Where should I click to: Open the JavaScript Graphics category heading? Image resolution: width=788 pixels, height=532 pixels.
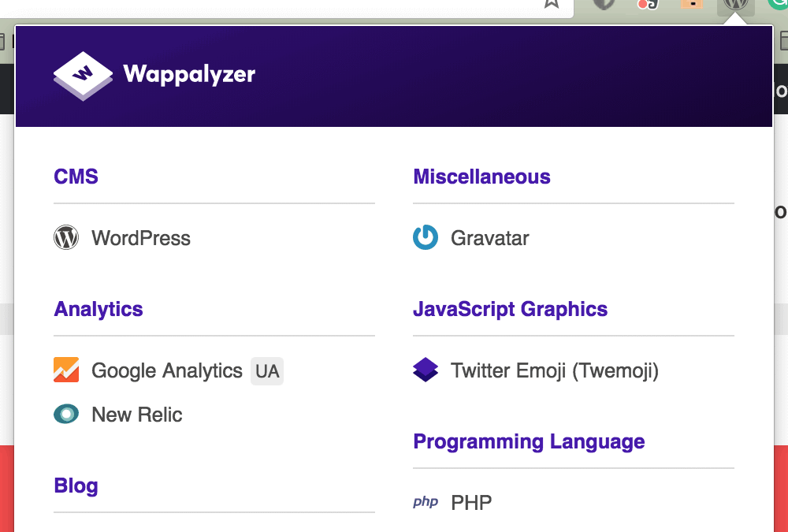[510, 309]
